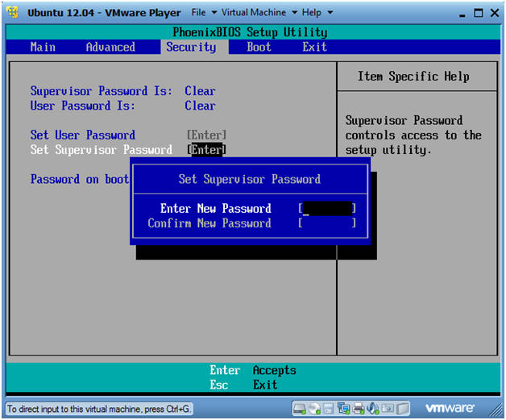Click the Password on boot option
The height and width of the screenshot is (420, 506).
click(80, 179)
